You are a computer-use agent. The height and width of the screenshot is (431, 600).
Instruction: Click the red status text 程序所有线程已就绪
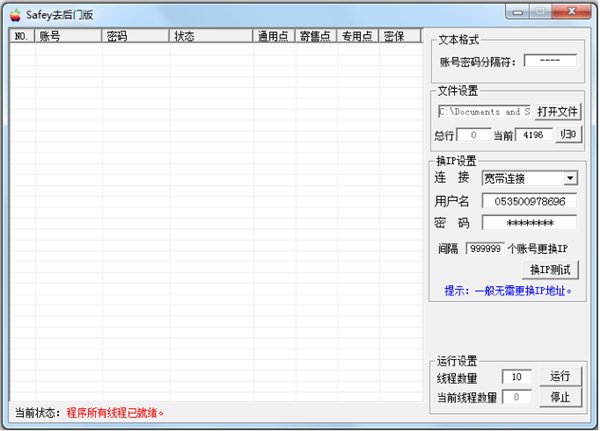pyautogui.click(x=115, y=413)
